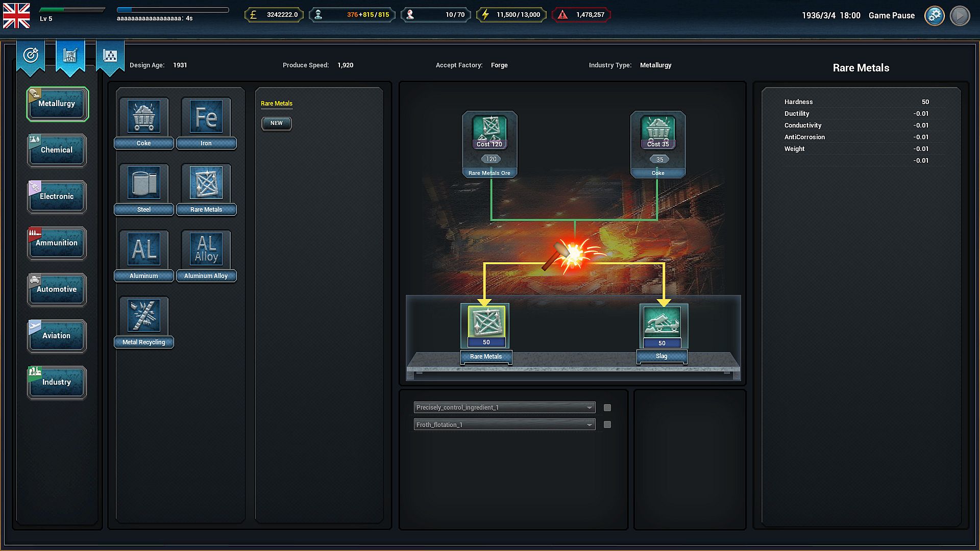Enable the Precisely_control_ingredient_1 checkbox
The image size is (980, 551).
pos(607,408)
